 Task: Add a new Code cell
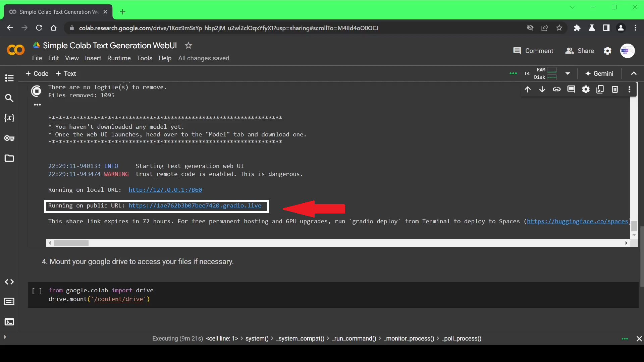click(x=37, y=73)
